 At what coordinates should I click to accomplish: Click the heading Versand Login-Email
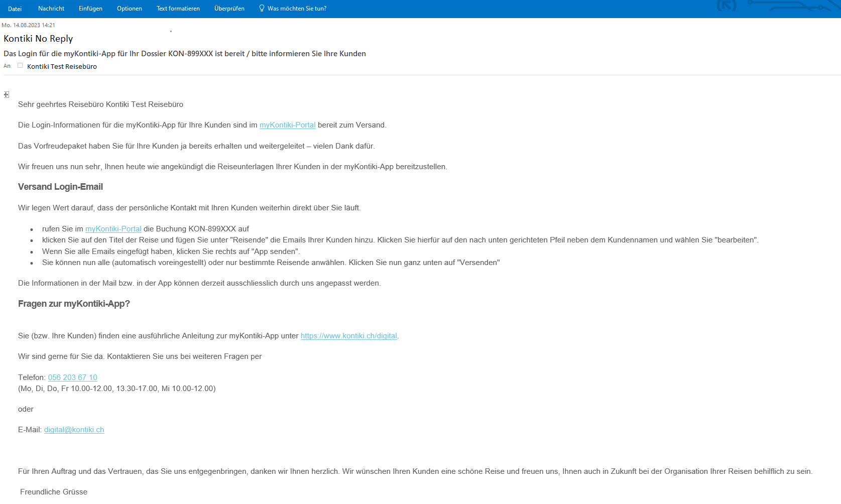click(x=60, y=187)
